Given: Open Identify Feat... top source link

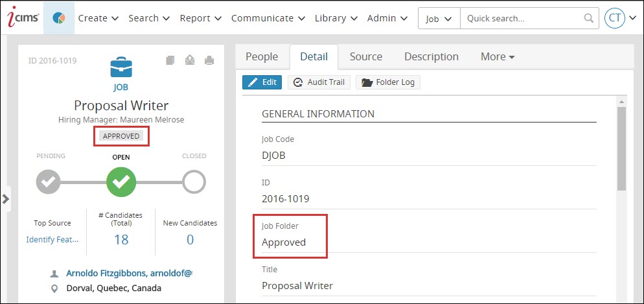Looking at the screenshot, I should (52, 239).
